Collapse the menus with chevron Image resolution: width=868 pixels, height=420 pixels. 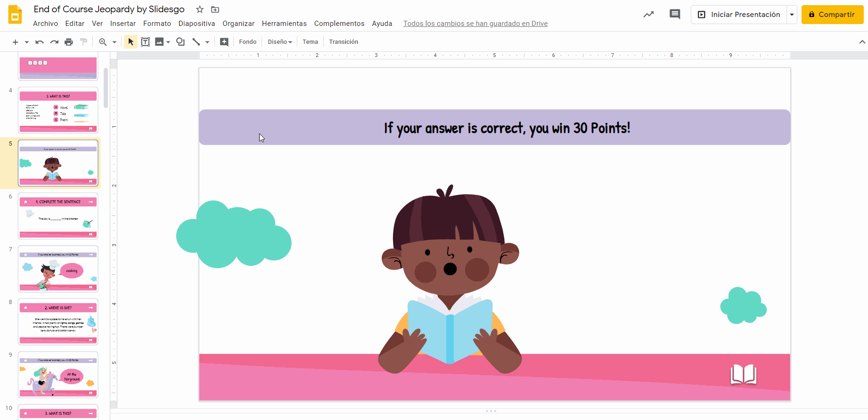[x=862, y=42]
